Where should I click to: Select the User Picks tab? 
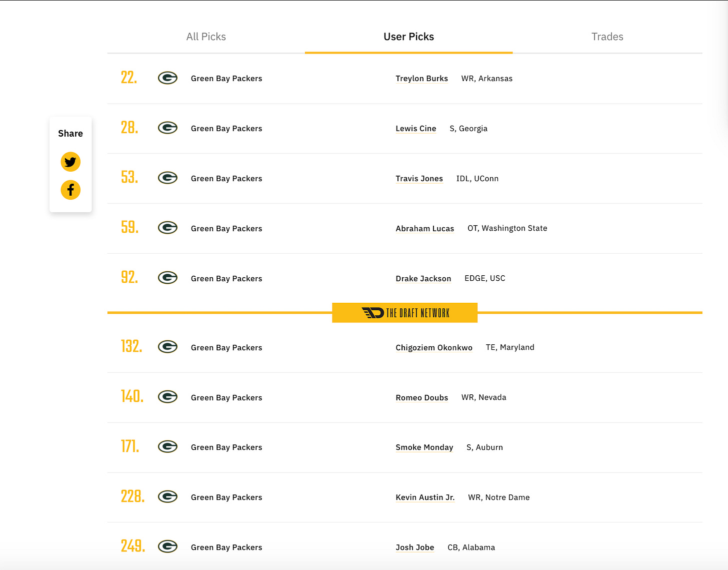[408, 37]
